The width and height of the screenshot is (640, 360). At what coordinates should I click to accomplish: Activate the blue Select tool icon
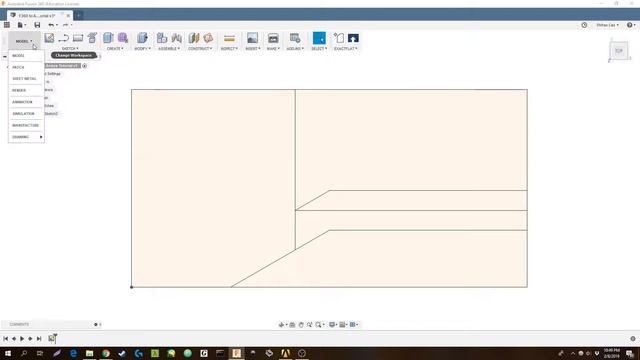tap(319, 38)
